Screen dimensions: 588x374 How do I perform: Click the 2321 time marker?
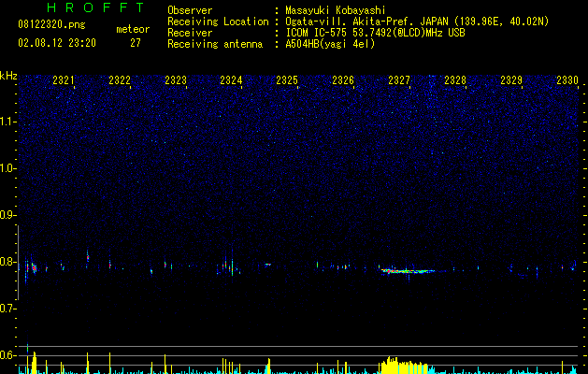(64, 80)
